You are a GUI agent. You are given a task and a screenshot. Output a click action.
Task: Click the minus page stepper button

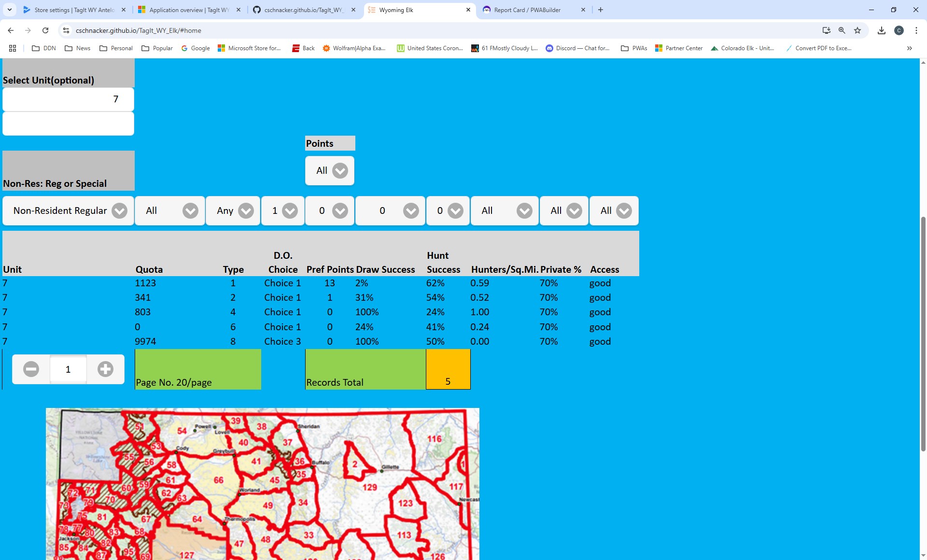[x=31, y=369]
